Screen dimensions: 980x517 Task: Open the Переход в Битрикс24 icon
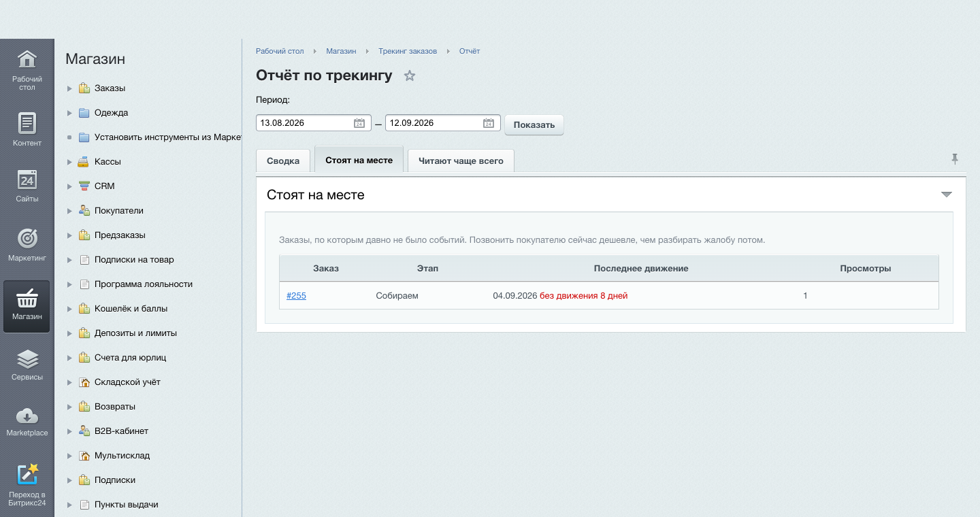click(x=27, y=473)
